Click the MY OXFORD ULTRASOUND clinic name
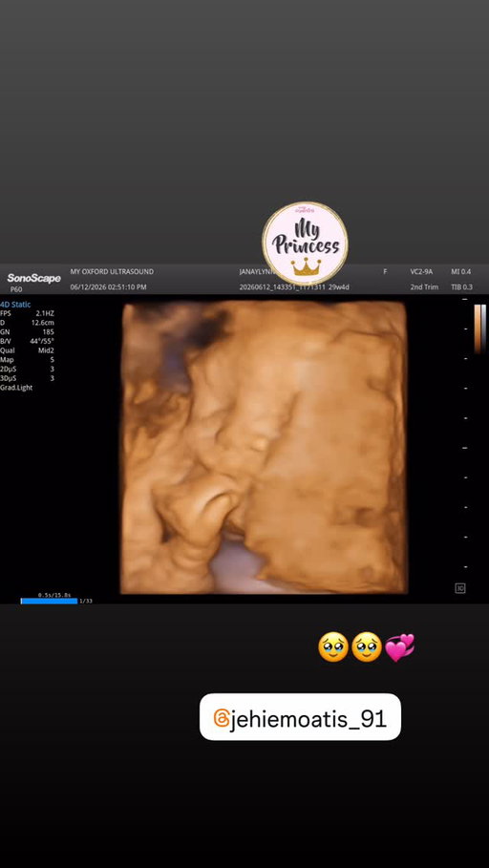 (112, 272)
